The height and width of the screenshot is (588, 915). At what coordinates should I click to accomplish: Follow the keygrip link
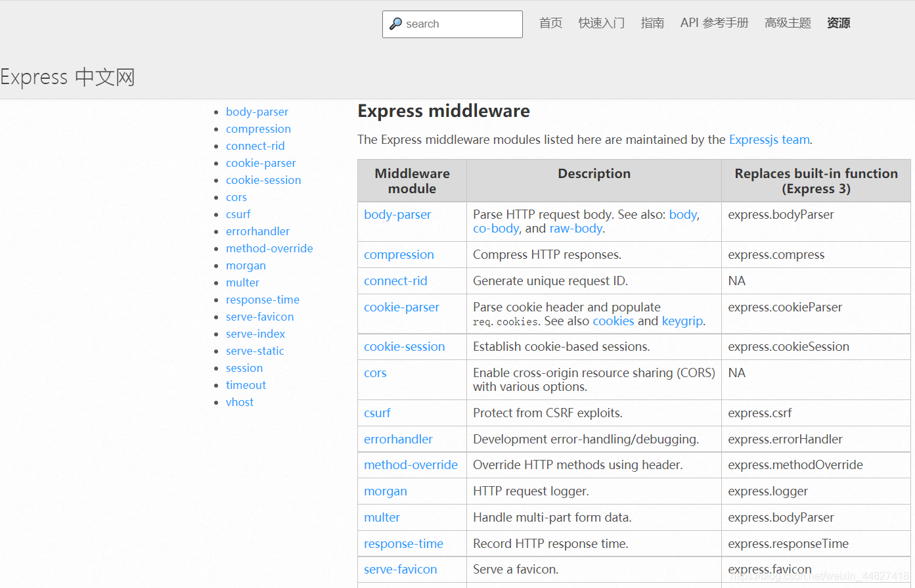[682, 321]
